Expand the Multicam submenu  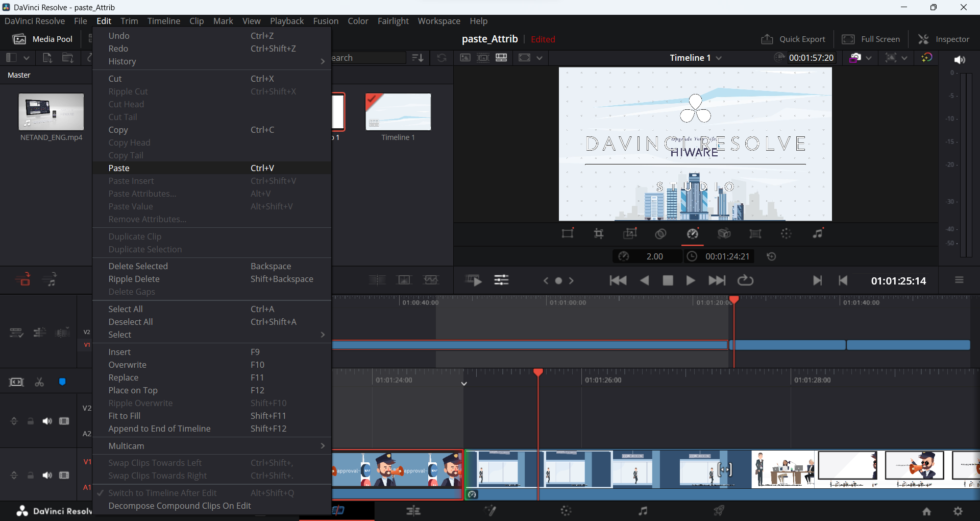[212, 446]
